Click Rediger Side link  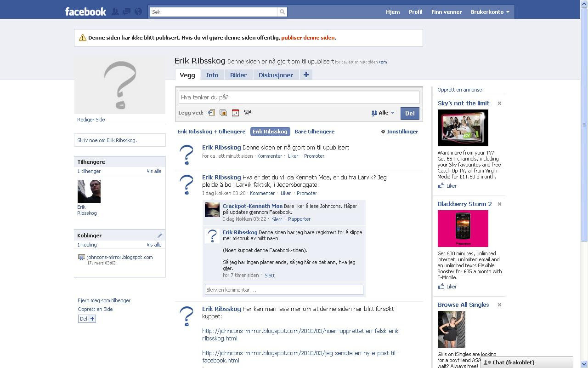(91, 120)
